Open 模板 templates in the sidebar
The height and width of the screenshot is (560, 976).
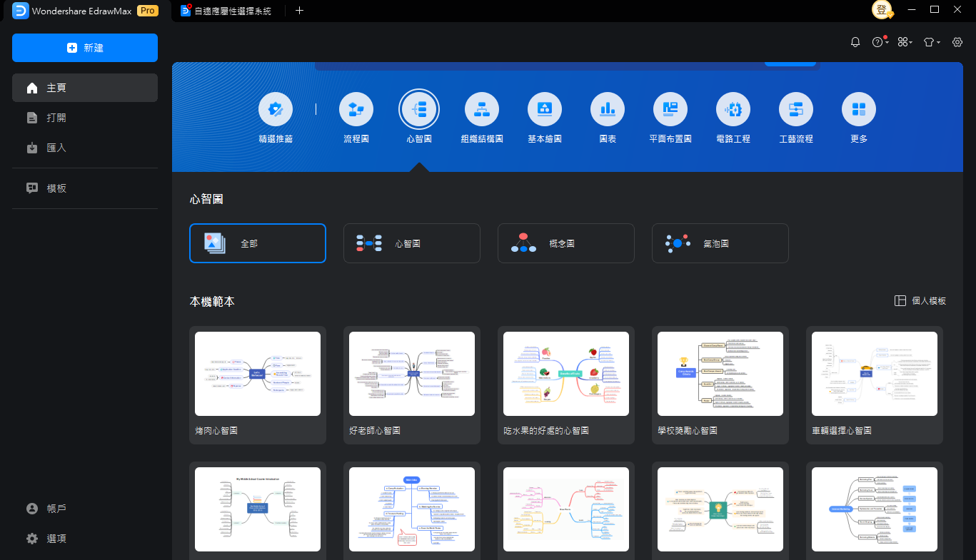pos(56,188)
